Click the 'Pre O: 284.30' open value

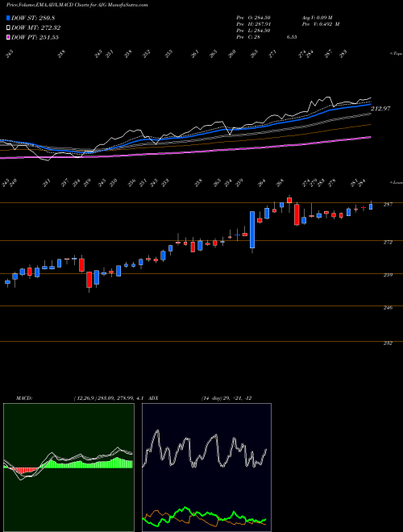[253, 18]
